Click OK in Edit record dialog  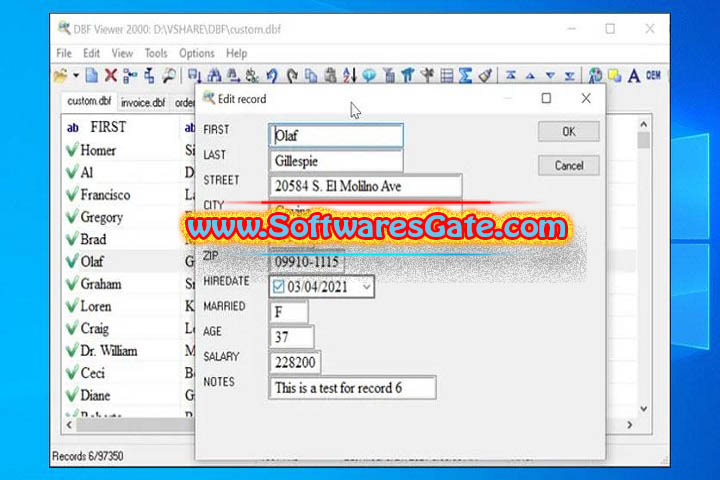coord(568,132)
